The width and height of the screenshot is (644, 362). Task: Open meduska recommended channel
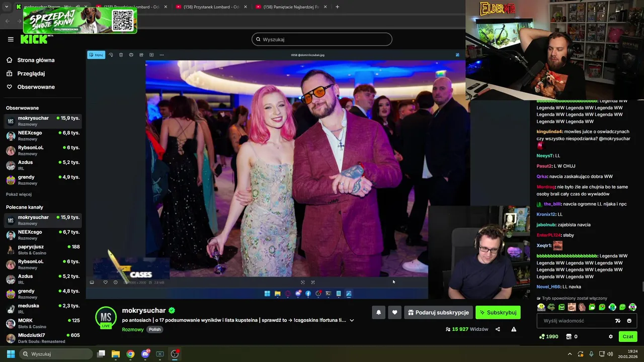pyautogui.click(x=43, y=308)
